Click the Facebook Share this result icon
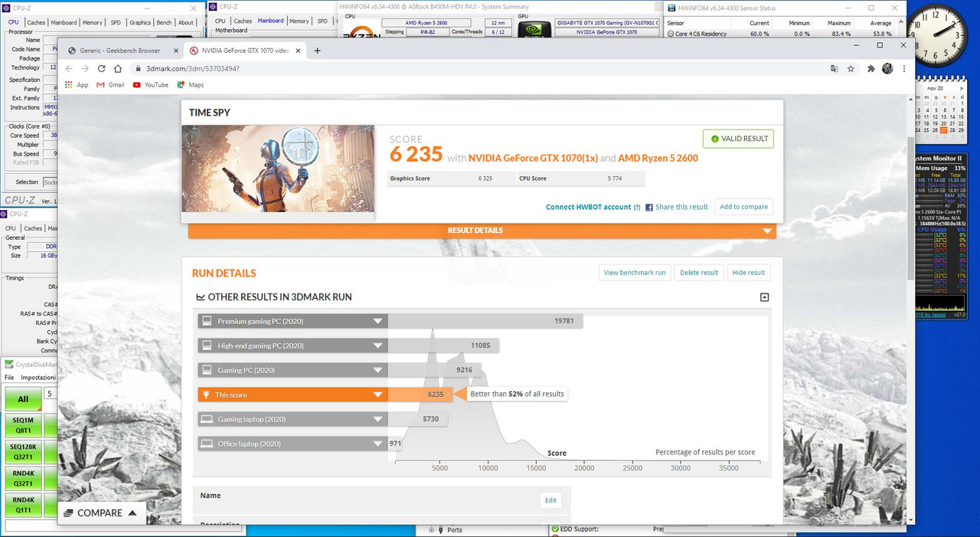 click(649, 207)
